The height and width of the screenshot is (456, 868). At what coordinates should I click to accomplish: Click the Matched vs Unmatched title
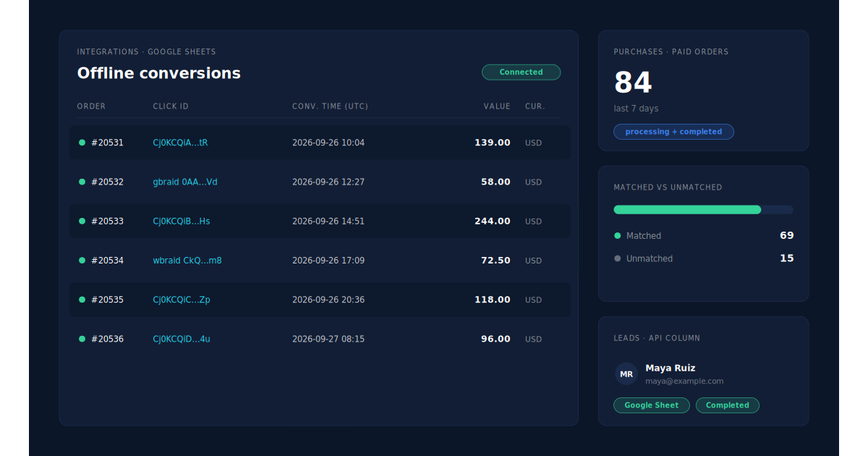(668, 187)
